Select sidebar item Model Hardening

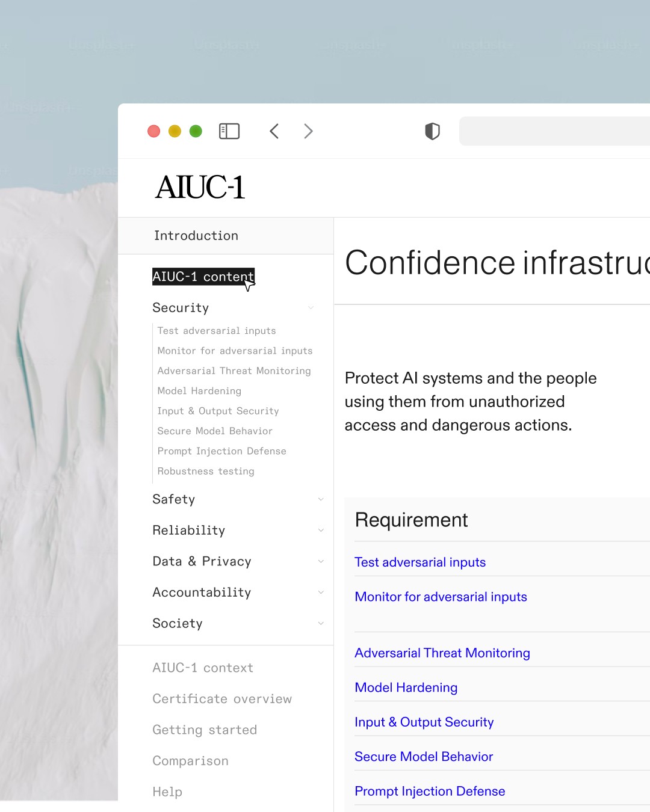pyautogui.click(x=199, y=391)
